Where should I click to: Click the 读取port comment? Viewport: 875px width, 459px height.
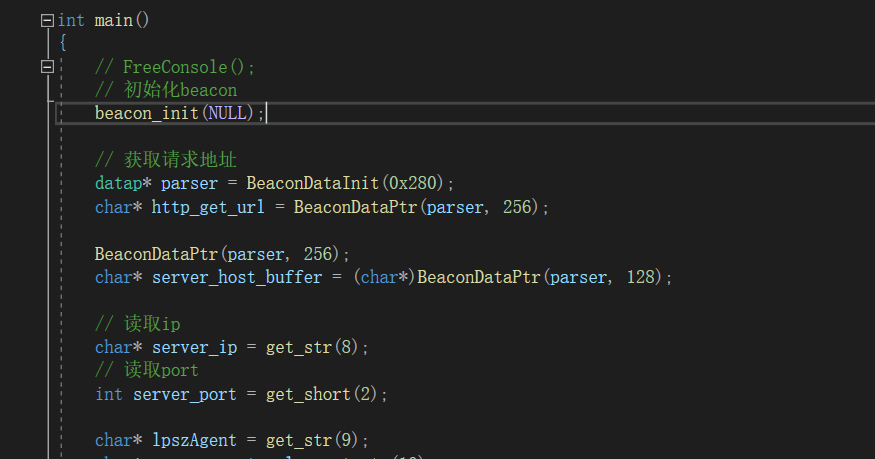(x=147, y=370)
